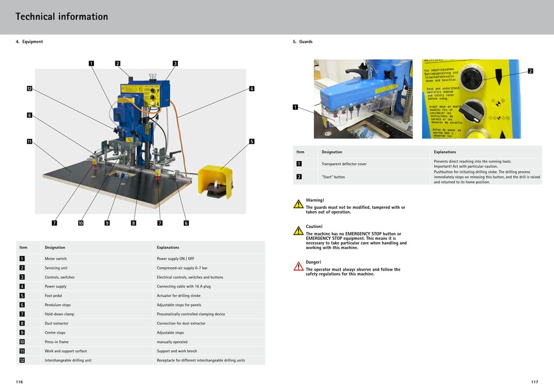
Task: Click the "Danger!" heading text
Action: 313,262
